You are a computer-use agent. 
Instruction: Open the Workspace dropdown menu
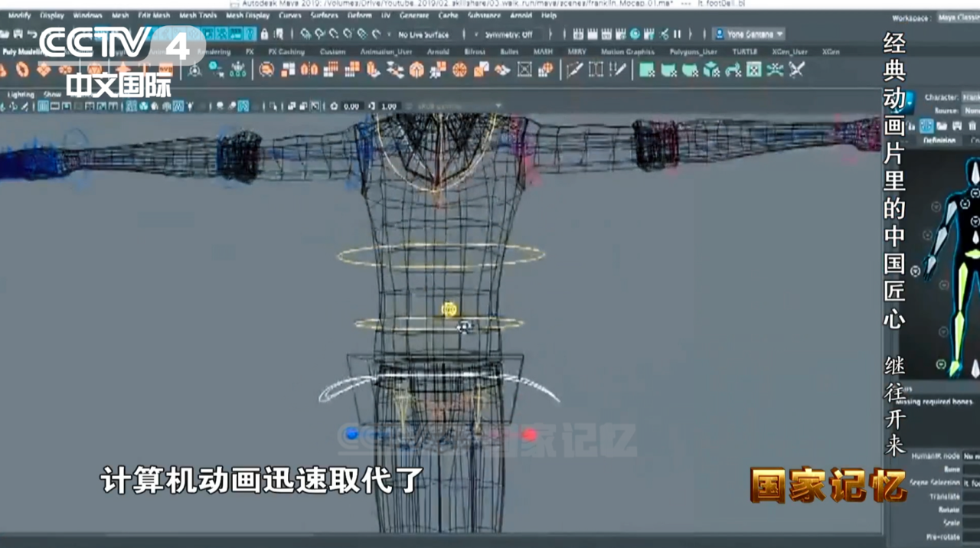957,18
